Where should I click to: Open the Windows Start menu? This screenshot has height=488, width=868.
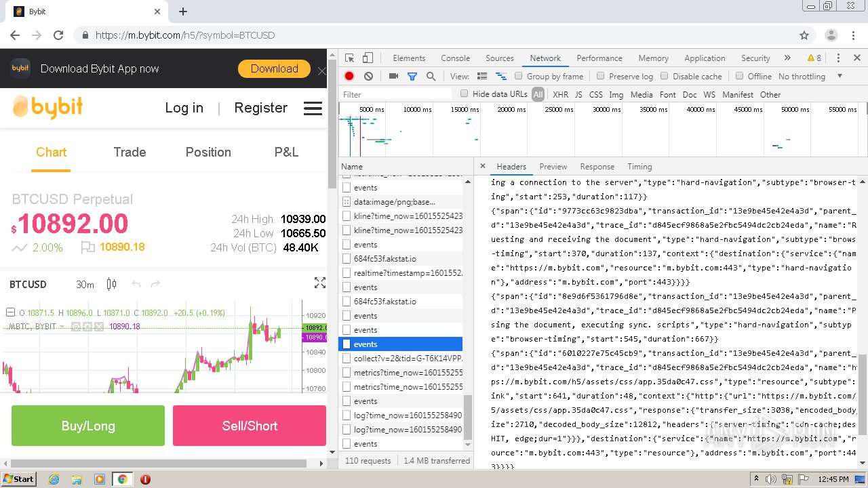(18, 479)
